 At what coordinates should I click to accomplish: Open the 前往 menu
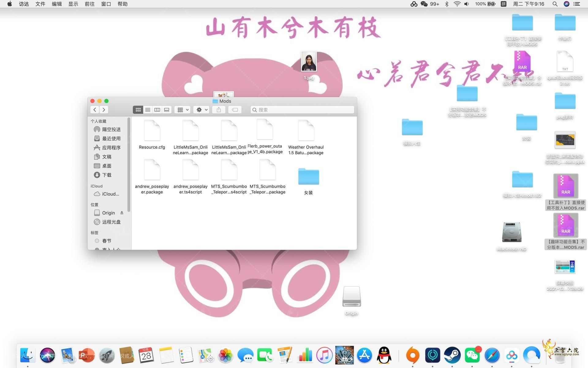pos(89,4)
